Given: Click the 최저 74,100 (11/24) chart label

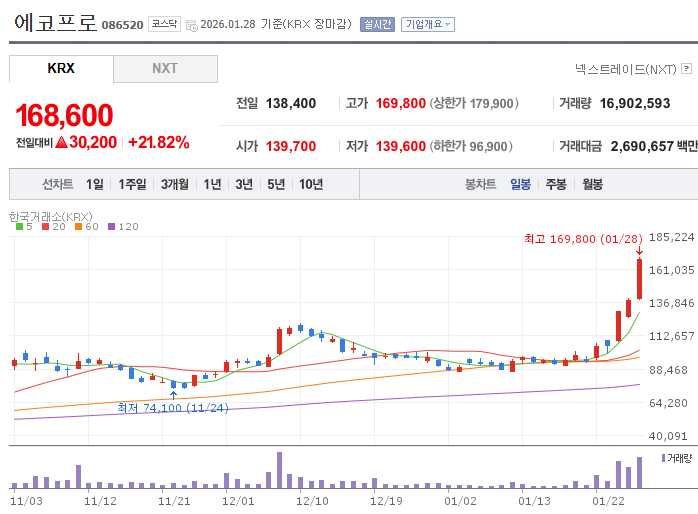Looking at the screenshot, I should coord(173,408).
